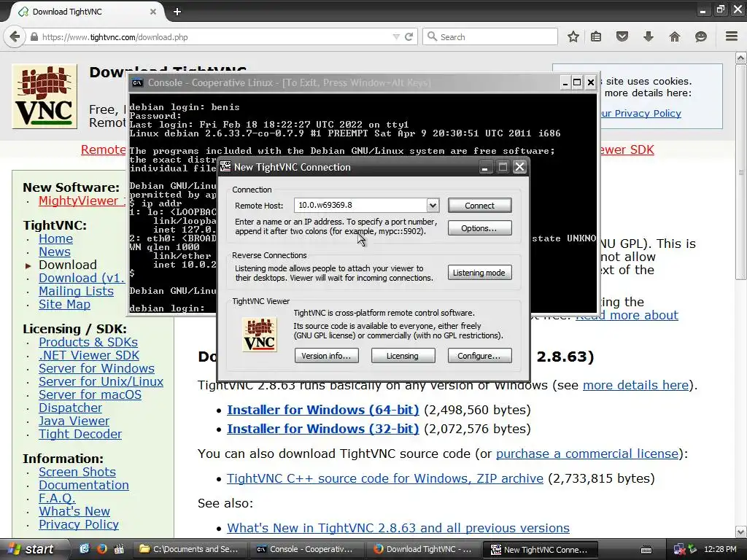Open the Java Viewer link

[x=74, y=421]
